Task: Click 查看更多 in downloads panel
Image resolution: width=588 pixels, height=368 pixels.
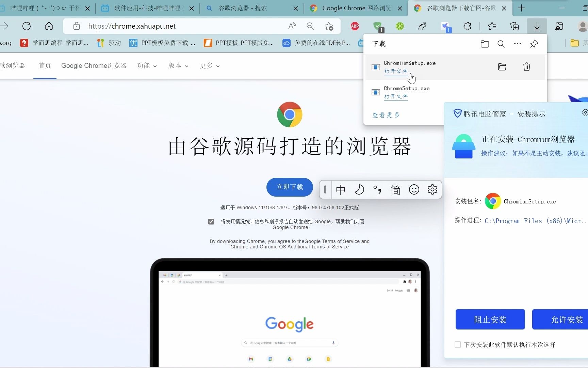Action: pos(386,115)
